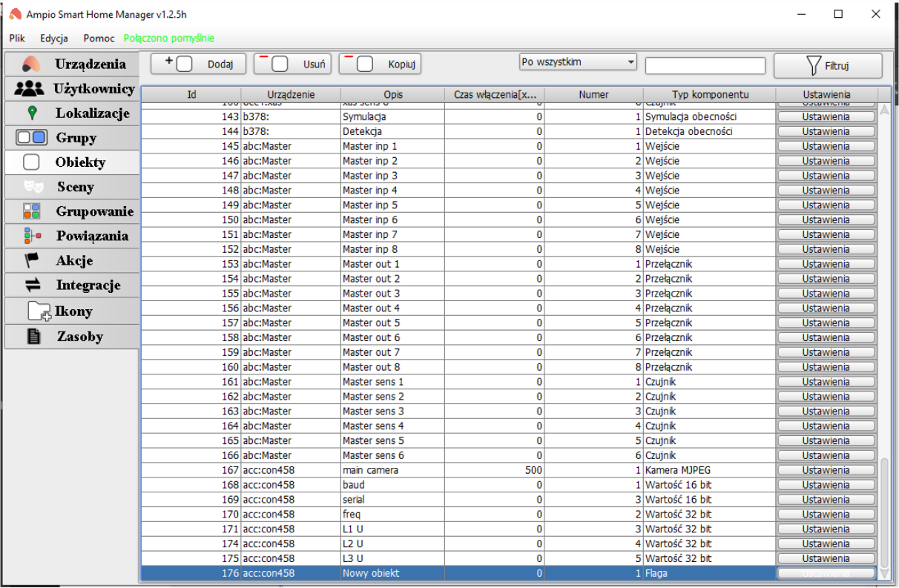Sort by the Numer column header
The width and height of the screenshot is (899, 588).
point(593,94)
